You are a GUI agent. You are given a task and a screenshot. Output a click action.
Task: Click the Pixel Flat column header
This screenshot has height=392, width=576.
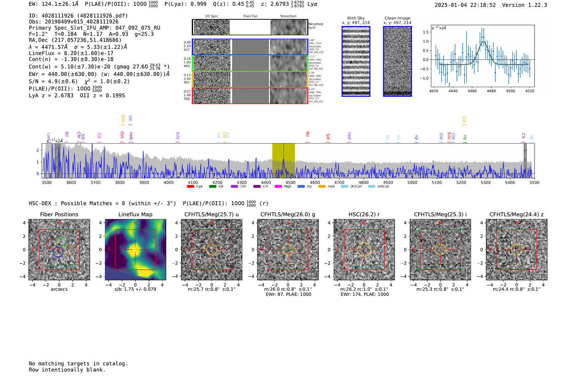(250, 16)
